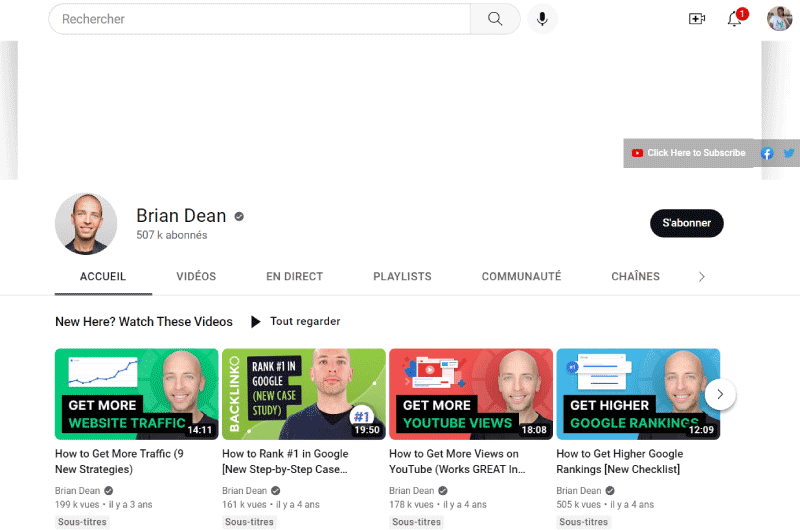This screenshot has width=800, height=530.
Task: Open the account avatar menu
Action: (779, 19)
